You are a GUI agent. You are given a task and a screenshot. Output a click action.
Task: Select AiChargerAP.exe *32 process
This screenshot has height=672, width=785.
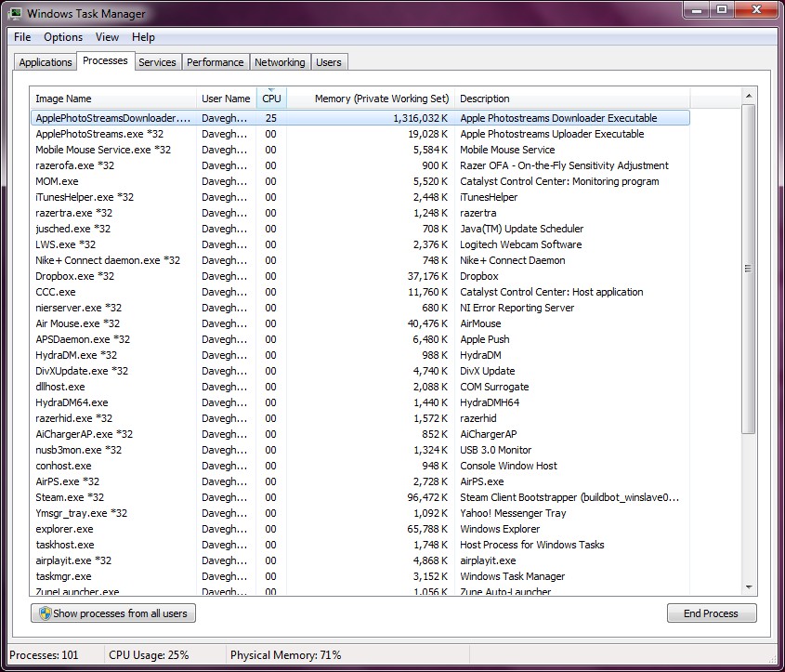tap(360, 434)
